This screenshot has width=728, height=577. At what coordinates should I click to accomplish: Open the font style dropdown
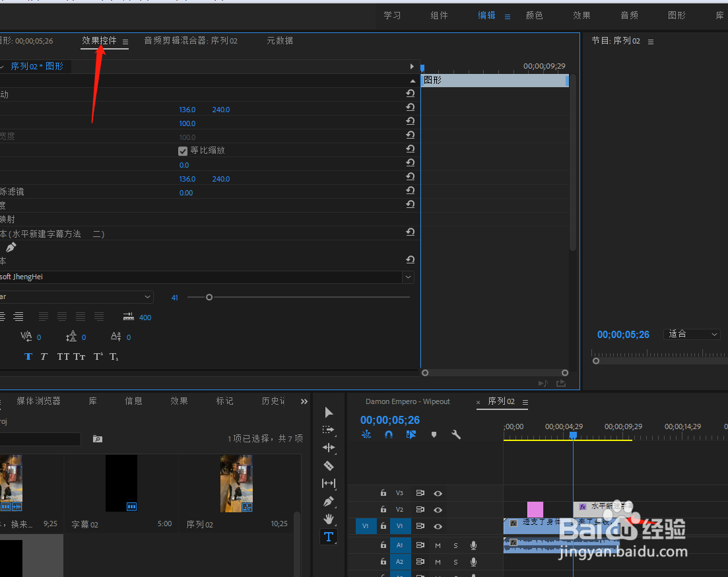(x=147, y=297)
